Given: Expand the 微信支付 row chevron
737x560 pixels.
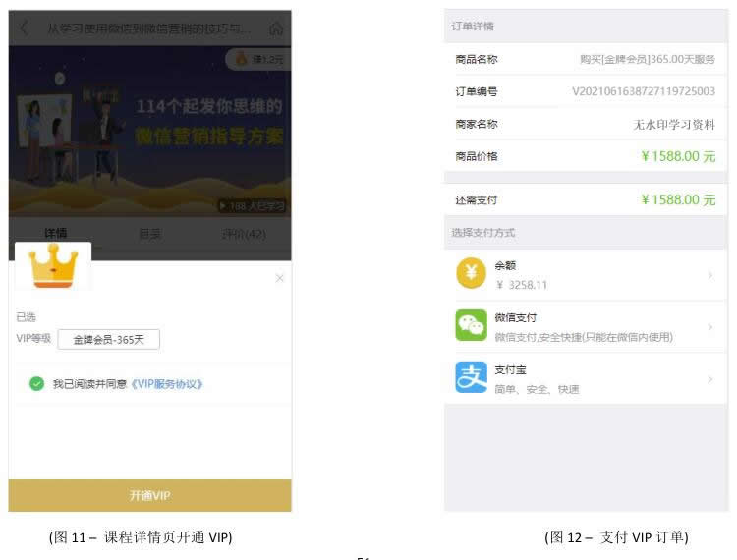Looking at the screenshot, I should tap(710, 327).
